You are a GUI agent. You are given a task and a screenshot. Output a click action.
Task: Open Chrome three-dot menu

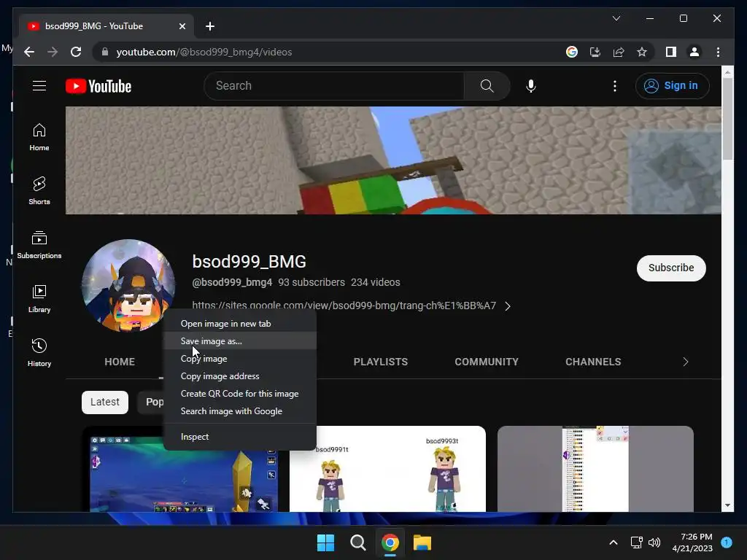click(718, 52)
